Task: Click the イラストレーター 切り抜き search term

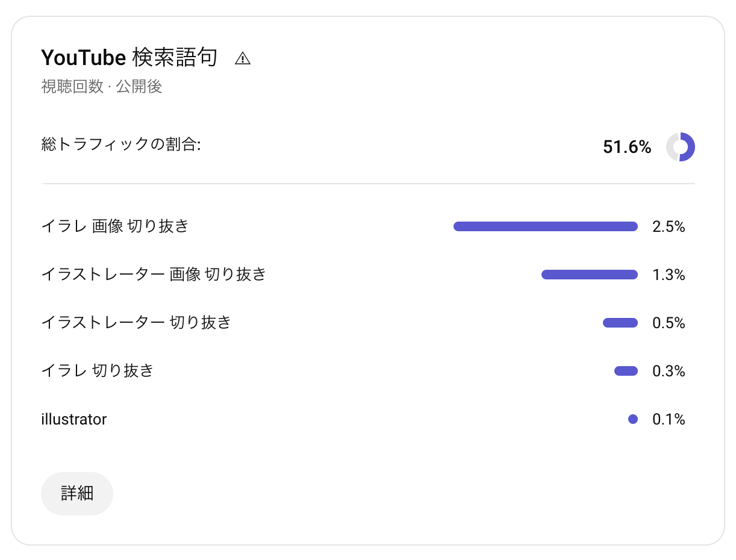Action: point(136,323)
